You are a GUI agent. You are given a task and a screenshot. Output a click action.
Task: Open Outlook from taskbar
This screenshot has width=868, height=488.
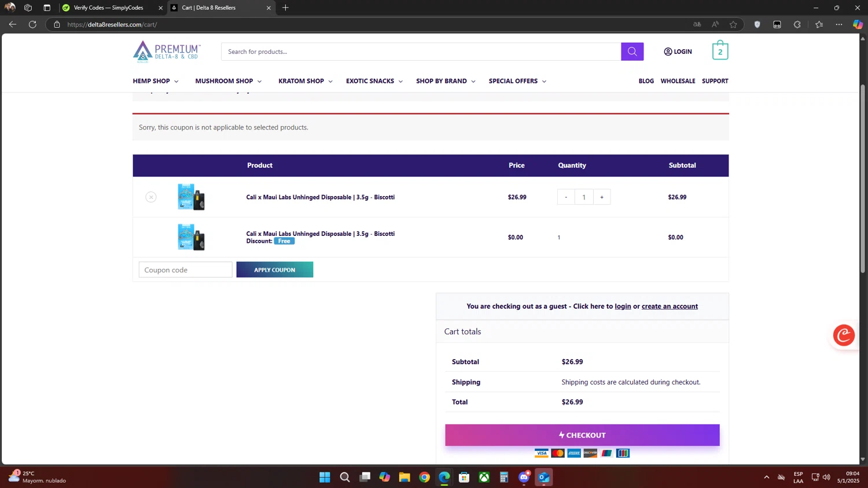543,477
